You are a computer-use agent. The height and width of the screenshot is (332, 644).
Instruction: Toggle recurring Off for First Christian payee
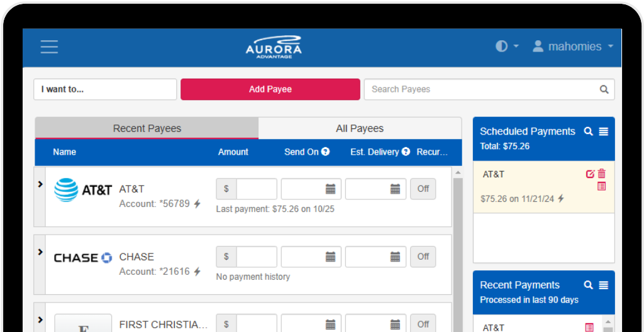[x=423, y=324]
